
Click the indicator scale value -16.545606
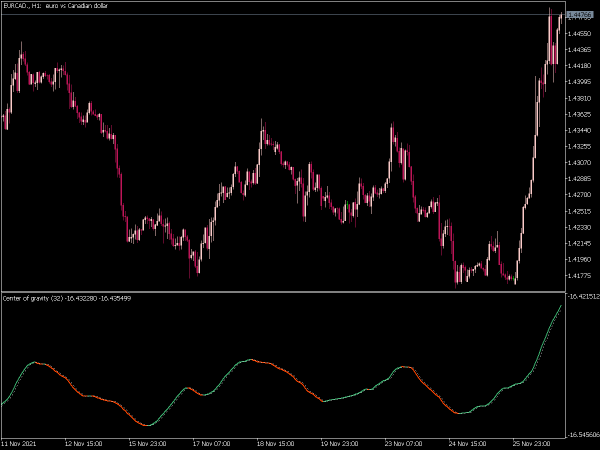point(583,435)
